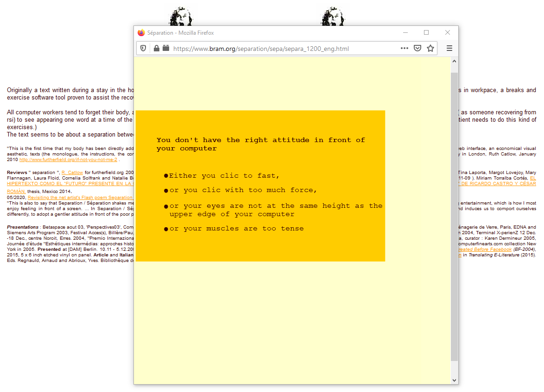The image size is (544, 392).
Task: Click the URL address bar text
Action: pos(261,49)
